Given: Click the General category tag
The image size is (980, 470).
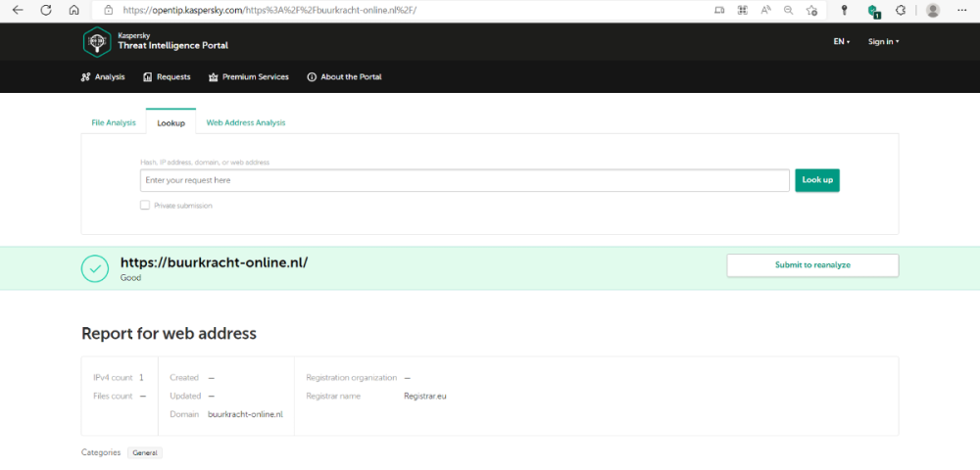Looking at the screenshot, I should [x=145, y=453].
